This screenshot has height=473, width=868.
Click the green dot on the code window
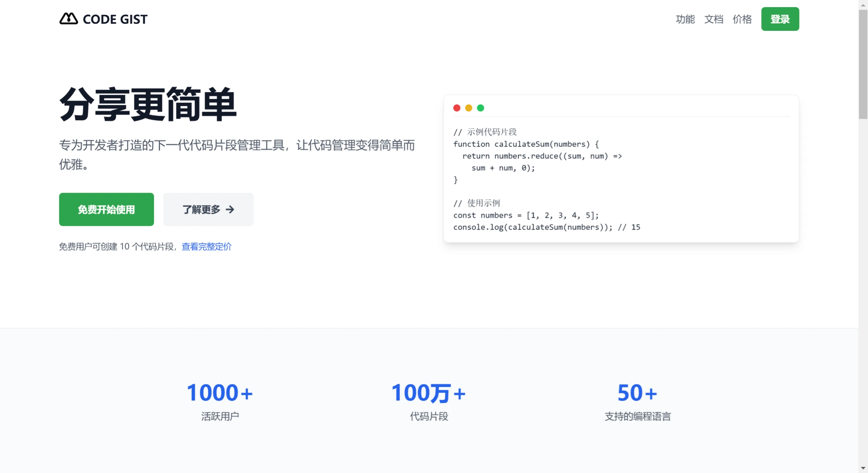tap(480, 108)
